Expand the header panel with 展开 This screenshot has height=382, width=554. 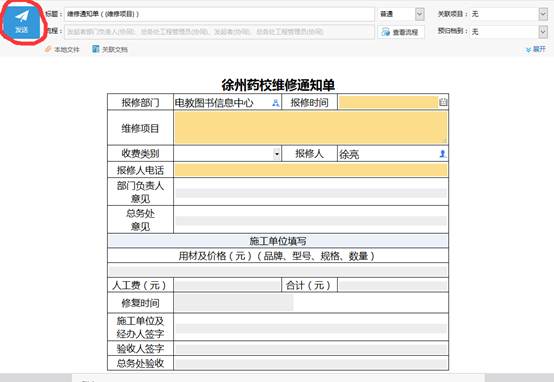click(x=536, y=49)
